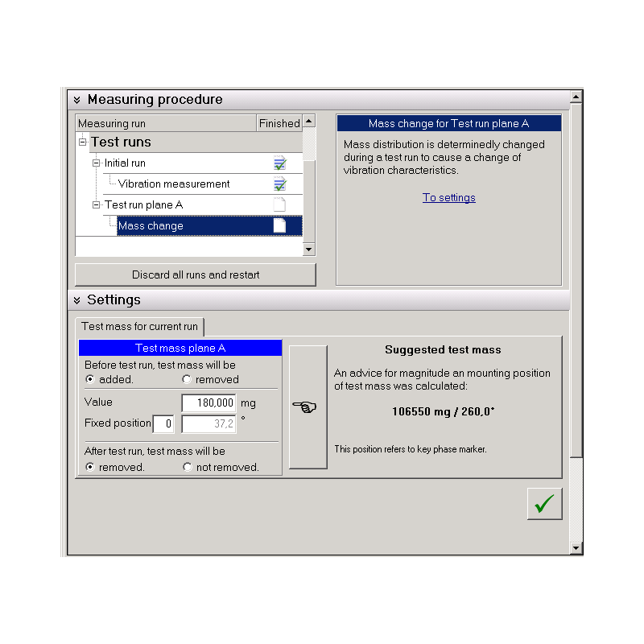Viewport: 644px width, 644px height.
Task: Follow the 'To settings' link
Action: point(449,198)
